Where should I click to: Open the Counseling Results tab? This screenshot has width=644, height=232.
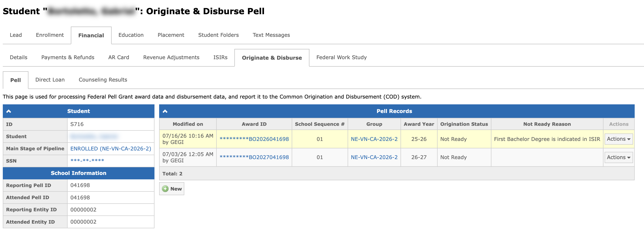[x=103, y=80]
